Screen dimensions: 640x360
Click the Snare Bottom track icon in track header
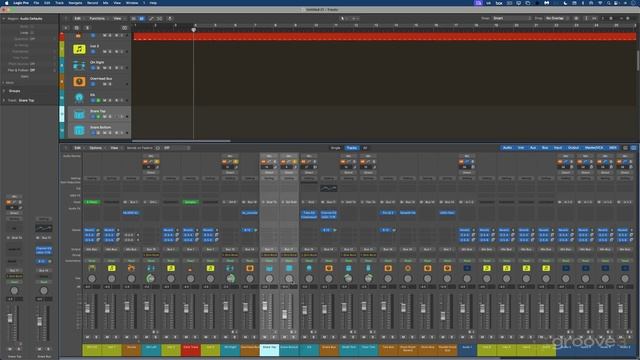tap(79, 130)
